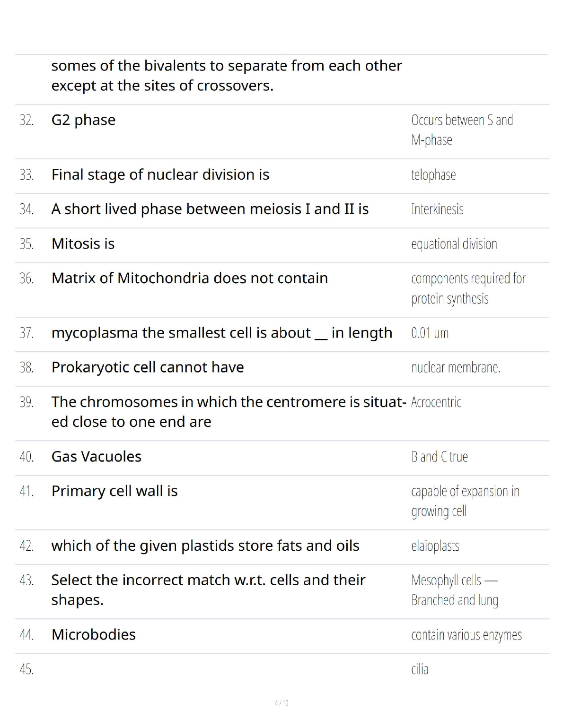This screenshot has height=728, width=563.
Task: Select the 'telophase' answer text
Action: 433,175
